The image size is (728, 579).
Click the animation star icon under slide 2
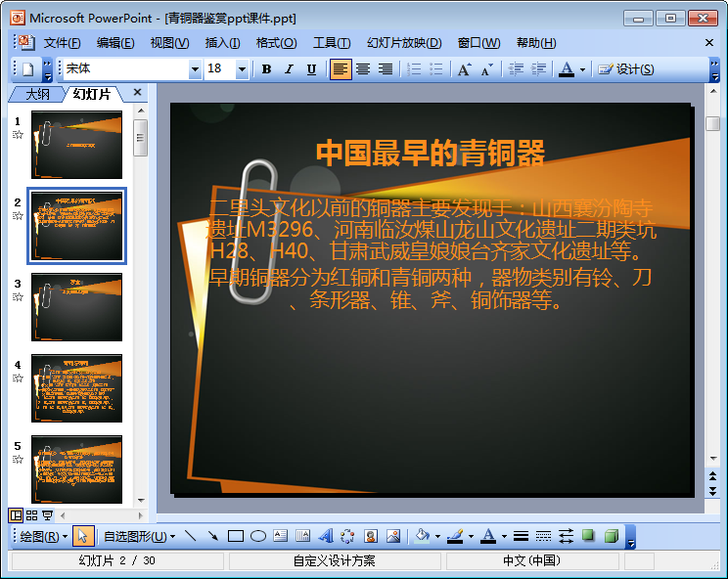(18, 216)
